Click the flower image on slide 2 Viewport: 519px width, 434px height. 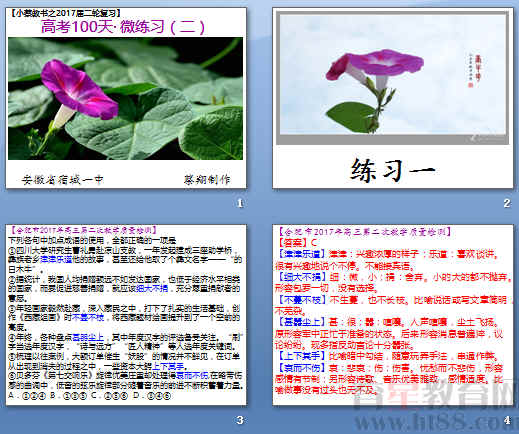[x=392, y=78]
